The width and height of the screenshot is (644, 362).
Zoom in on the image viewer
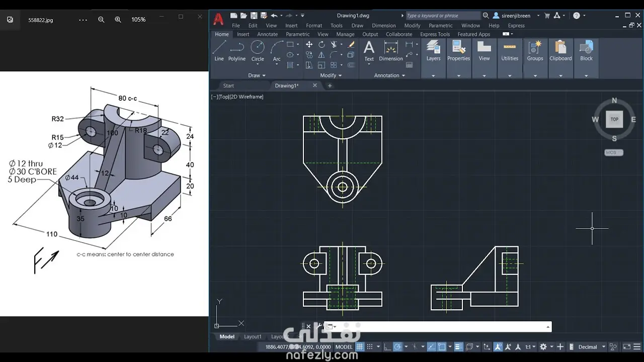pos(118,20)
